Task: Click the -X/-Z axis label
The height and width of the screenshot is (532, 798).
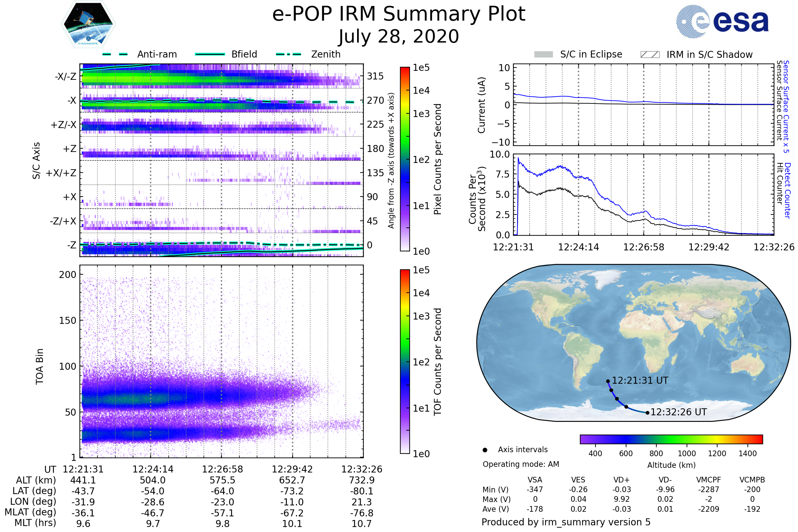Action: pyautogui.click(x=66, y=76)
